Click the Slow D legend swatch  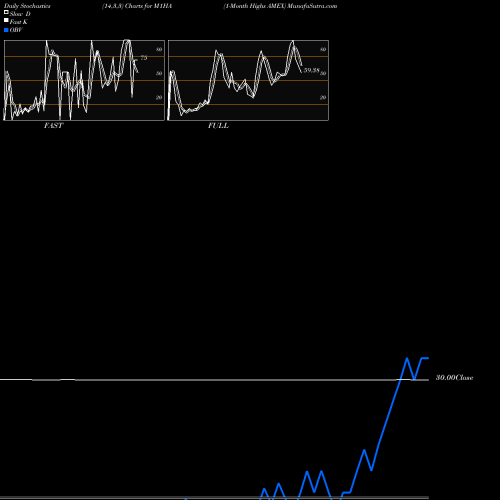[x=6, y=12]
